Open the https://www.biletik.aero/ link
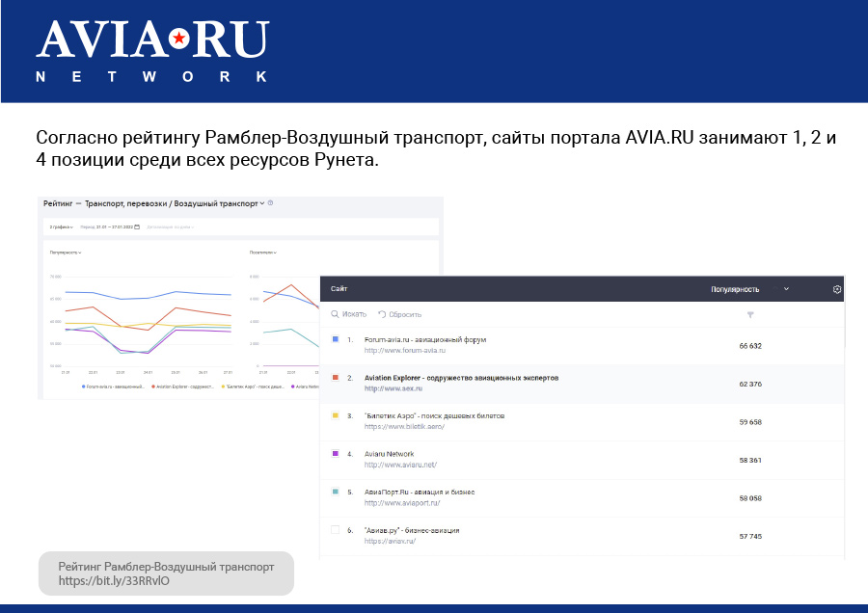This screenshot has height=613, width=868. tap(404, 427)
